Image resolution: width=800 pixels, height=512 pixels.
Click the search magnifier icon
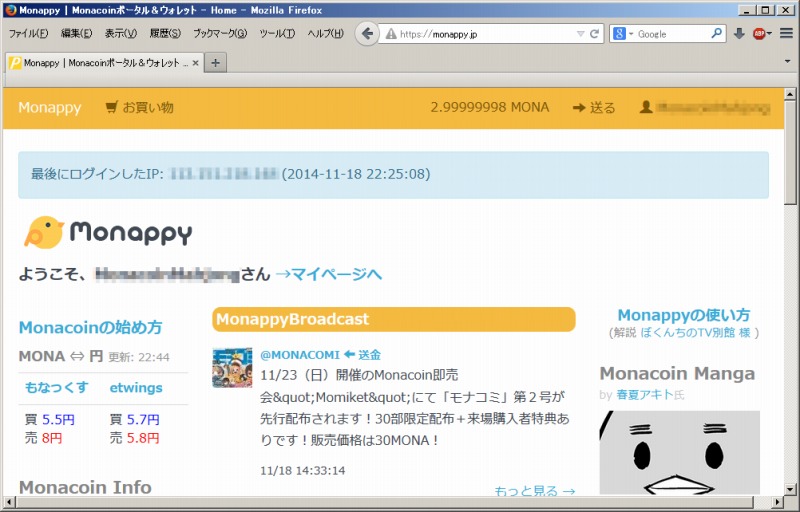[717, 34]
